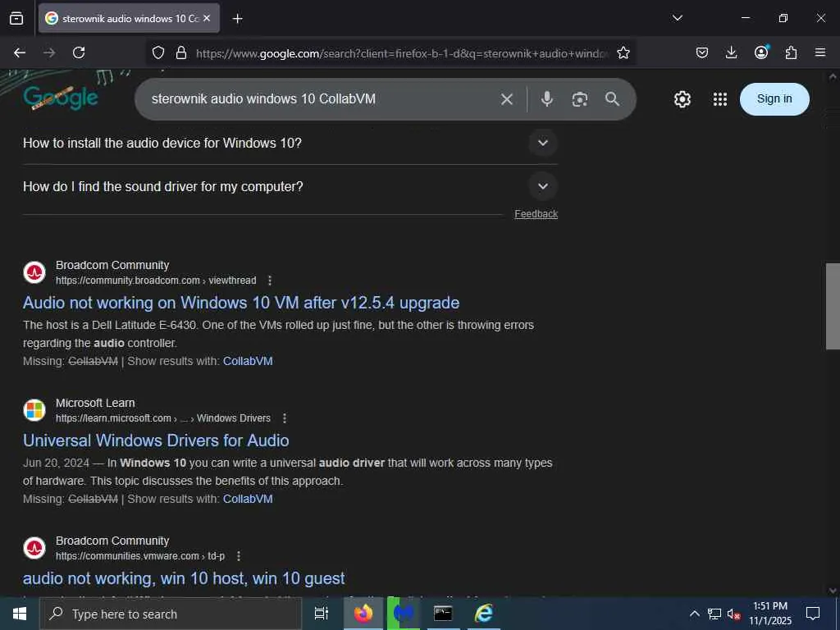Open a new tab with plus button
The image size is (840, 630).
pyautogui.click(x=237, y=19)
